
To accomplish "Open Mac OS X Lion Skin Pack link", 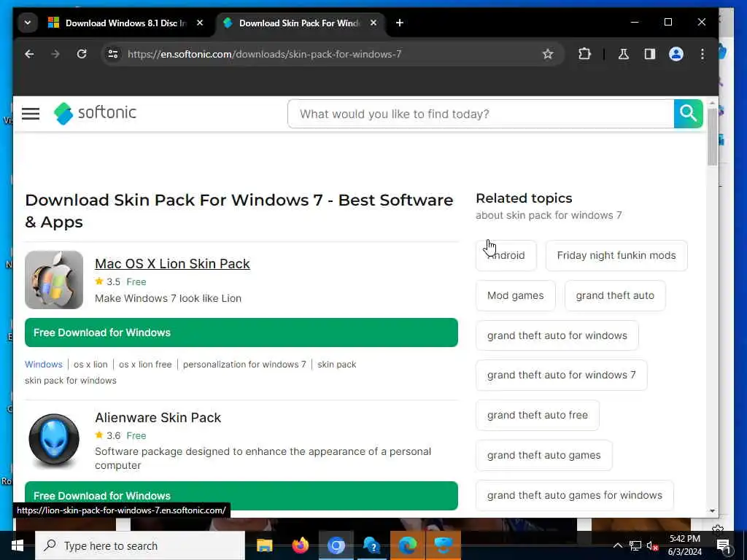I will [172, 264].
